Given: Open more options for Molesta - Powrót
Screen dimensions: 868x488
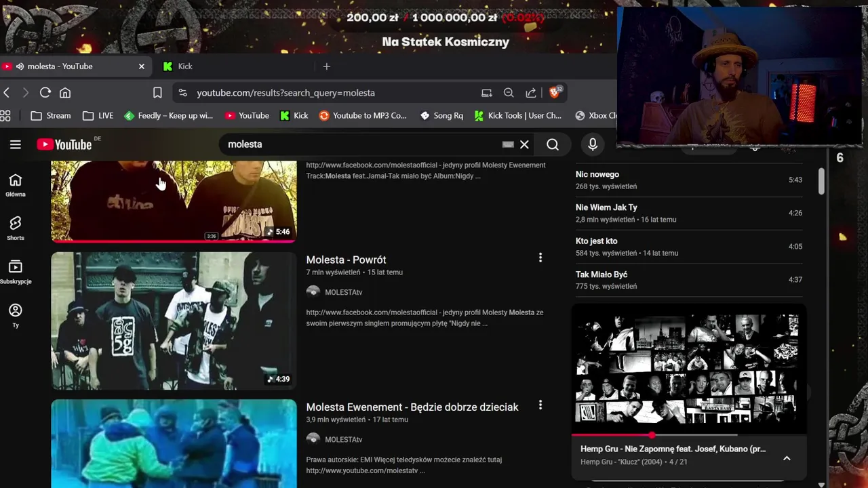Looking at the screenshot, I should tap(540, 258).
